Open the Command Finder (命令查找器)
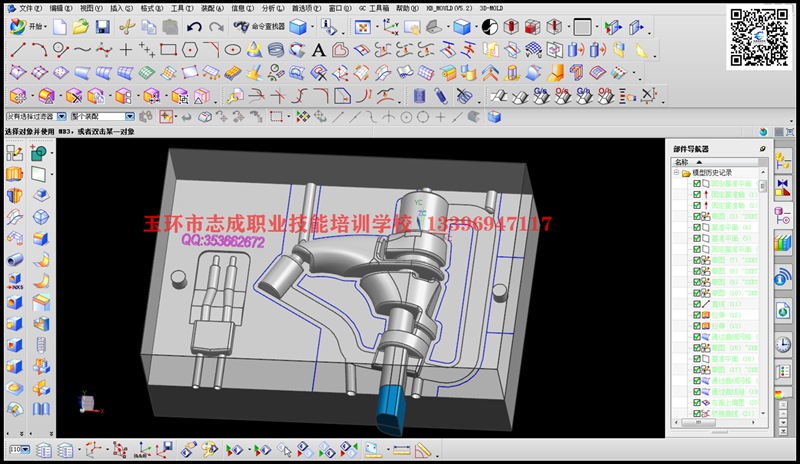The width and height of the screenshot is (800, 464). tap(259, 27)
